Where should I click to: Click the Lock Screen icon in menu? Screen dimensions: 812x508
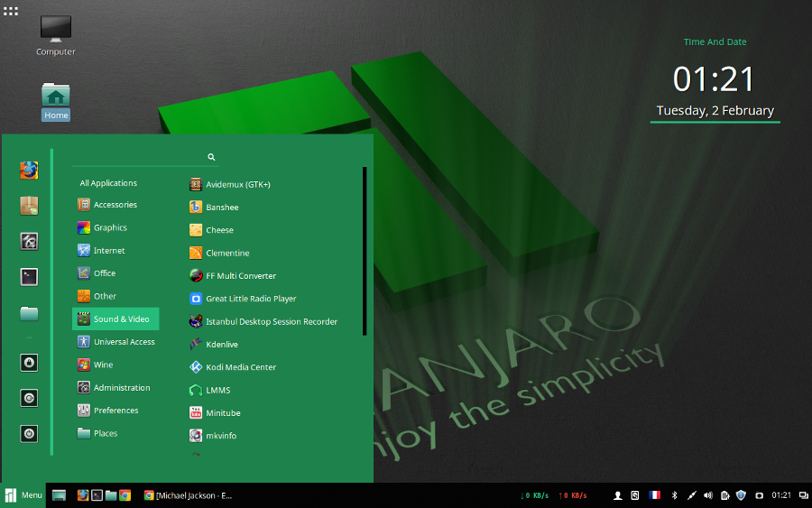coord(29,363)
